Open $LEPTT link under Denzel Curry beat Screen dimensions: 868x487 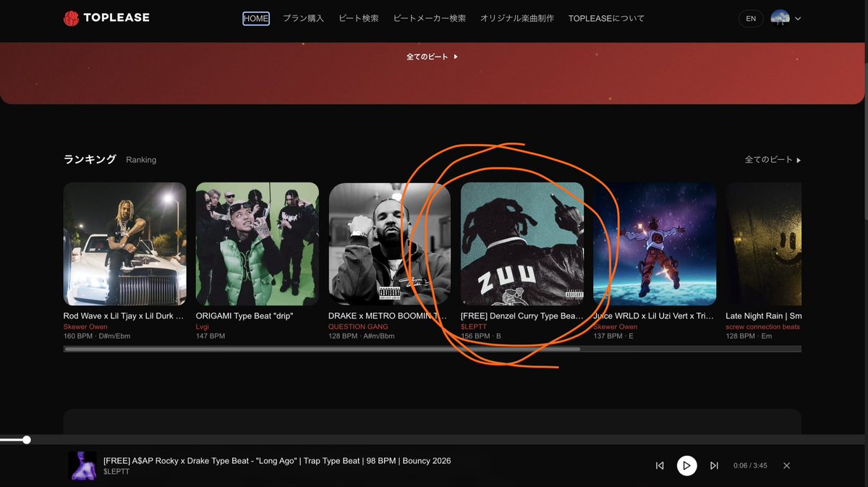click(x=475, y=327)
